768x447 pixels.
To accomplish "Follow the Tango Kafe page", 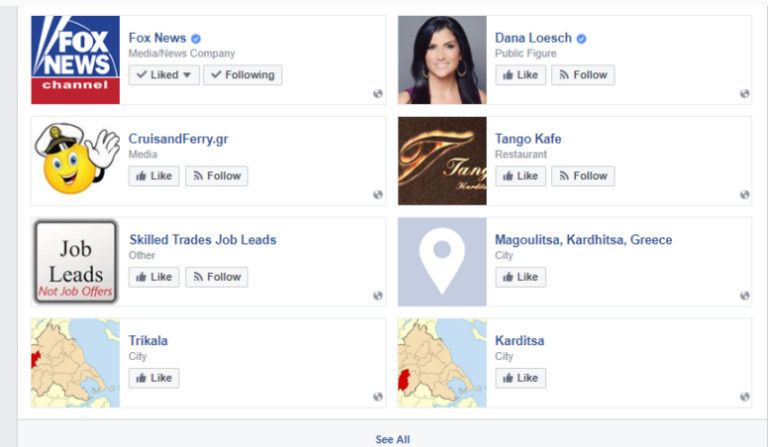I will coord(583,176).
